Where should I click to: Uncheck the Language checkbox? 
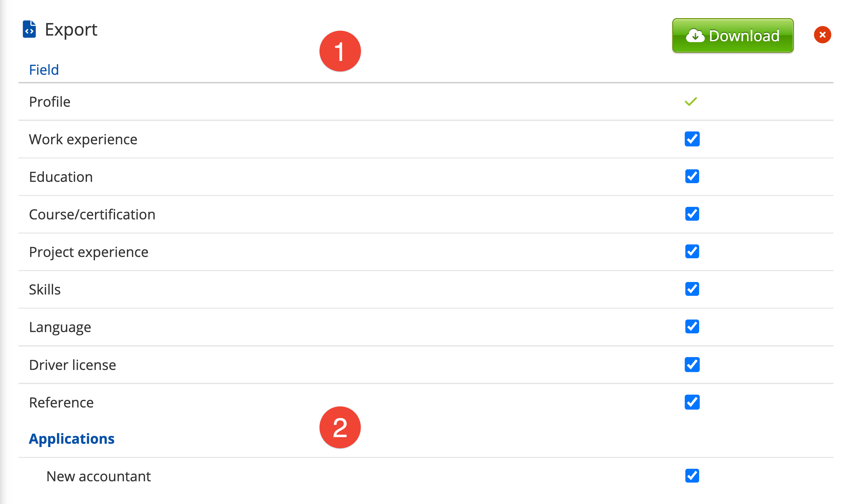pos(692,327)
